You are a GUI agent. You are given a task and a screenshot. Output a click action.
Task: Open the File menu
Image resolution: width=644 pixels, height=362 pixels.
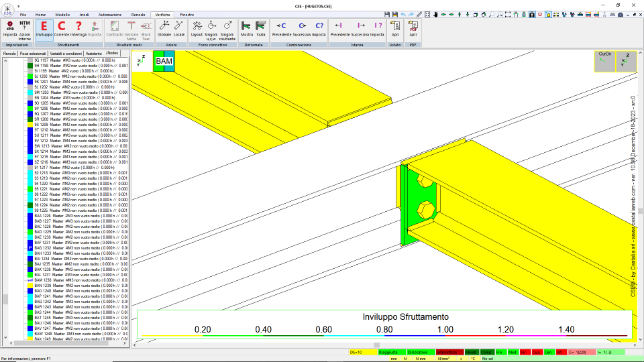coord(23,15)
